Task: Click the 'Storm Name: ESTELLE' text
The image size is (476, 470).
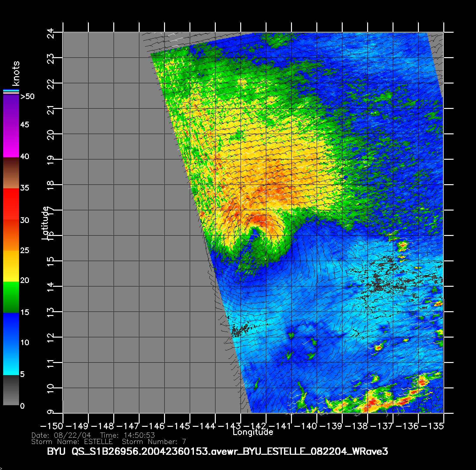Action: tap(72, 442)
